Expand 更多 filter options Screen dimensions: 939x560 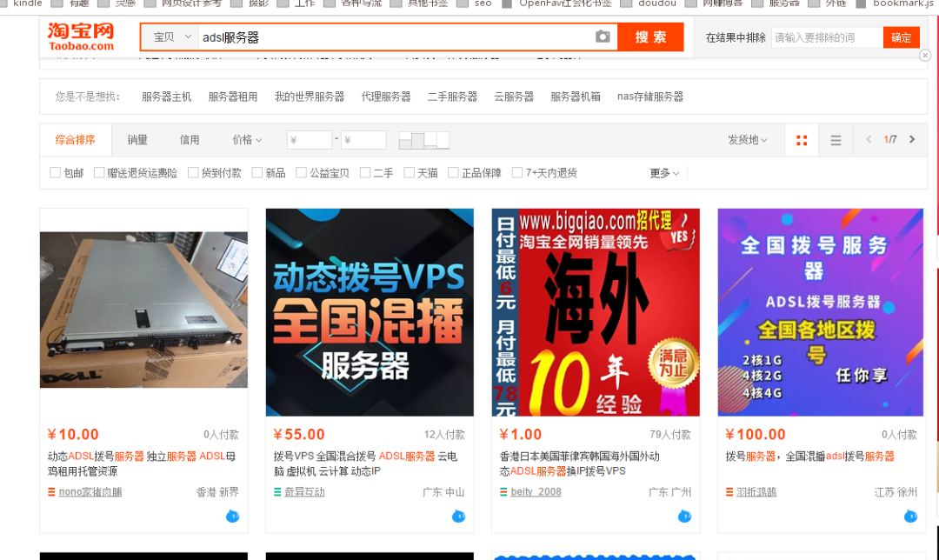[x=664, y=173]
